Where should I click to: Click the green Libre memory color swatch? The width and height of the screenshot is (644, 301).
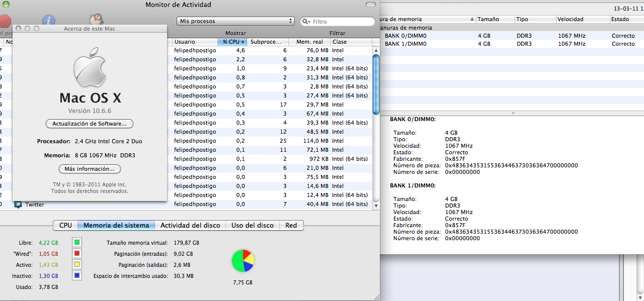point(77,242)
